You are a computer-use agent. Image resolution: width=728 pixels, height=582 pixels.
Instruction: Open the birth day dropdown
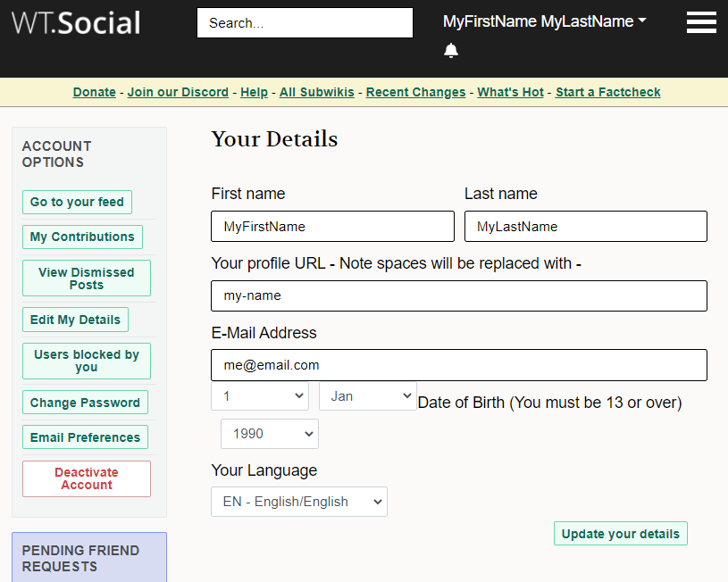point(260,396)
